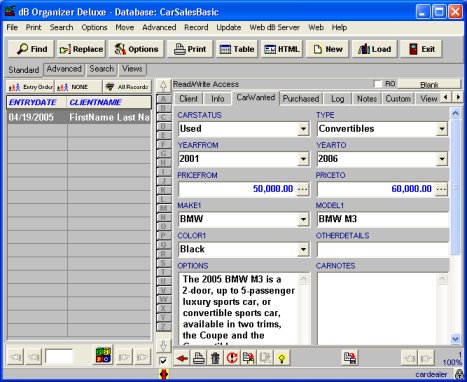Screen dimensions: 467x382
Task: Click the CLIENTNAME column header
Action: point(109,102)
